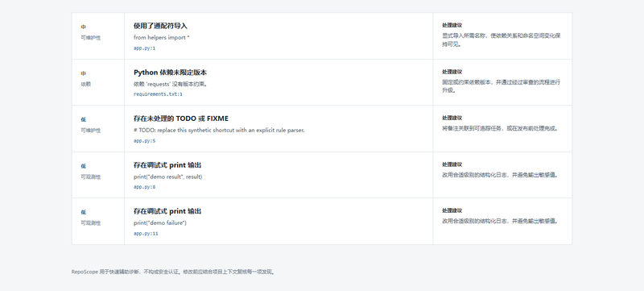
Task: Click '中' severity in the Python dependency row
Action: pos(84,73)
